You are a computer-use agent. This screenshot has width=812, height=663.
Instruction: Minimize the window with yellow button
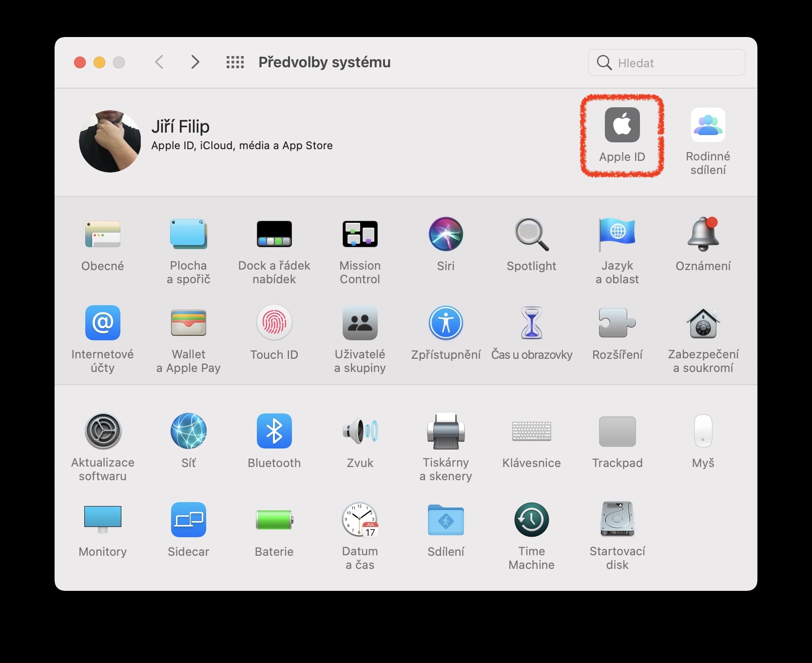coord(99,62)
